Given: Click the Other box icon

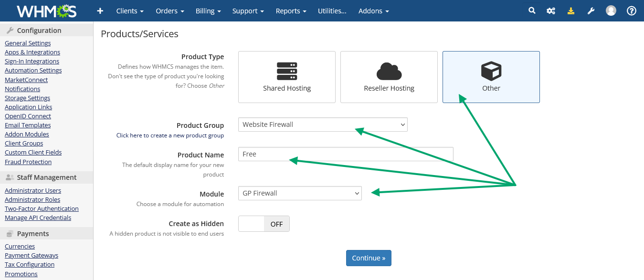Looking at the screenshot, I should 491,71.
